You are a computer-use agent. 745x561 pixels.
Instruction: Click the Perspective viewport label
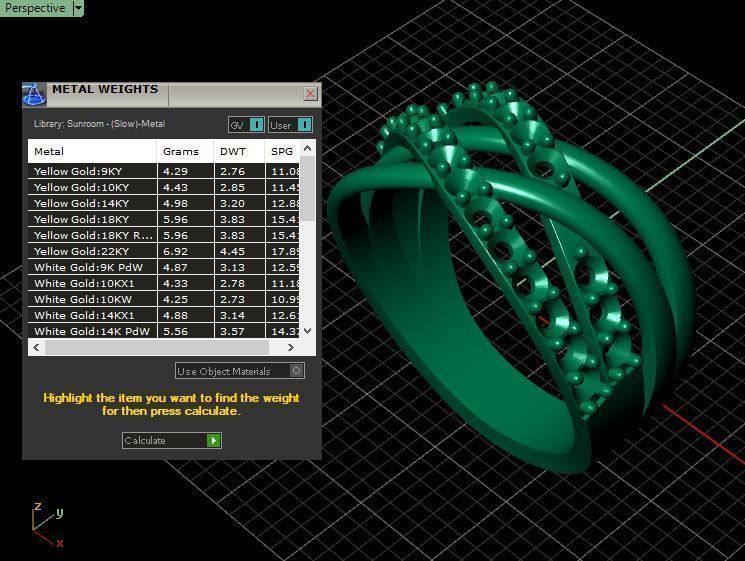35,8
